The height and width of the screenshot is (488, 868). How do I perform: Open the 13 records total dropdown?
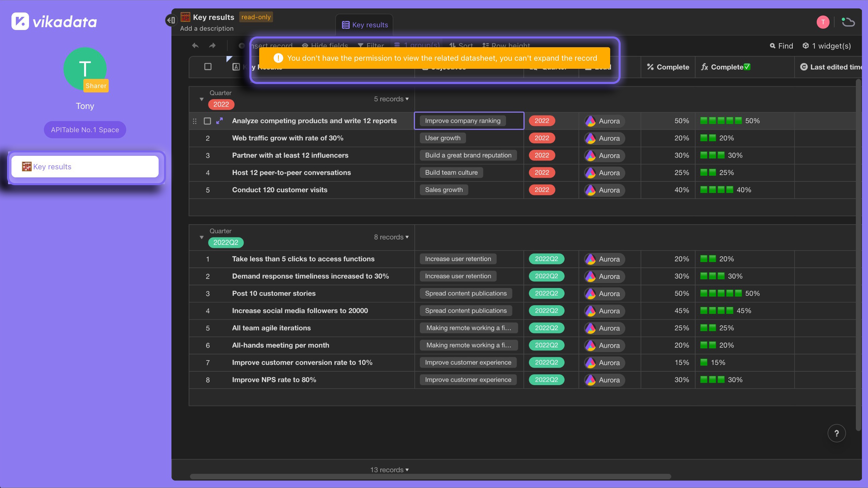(389, 470)
